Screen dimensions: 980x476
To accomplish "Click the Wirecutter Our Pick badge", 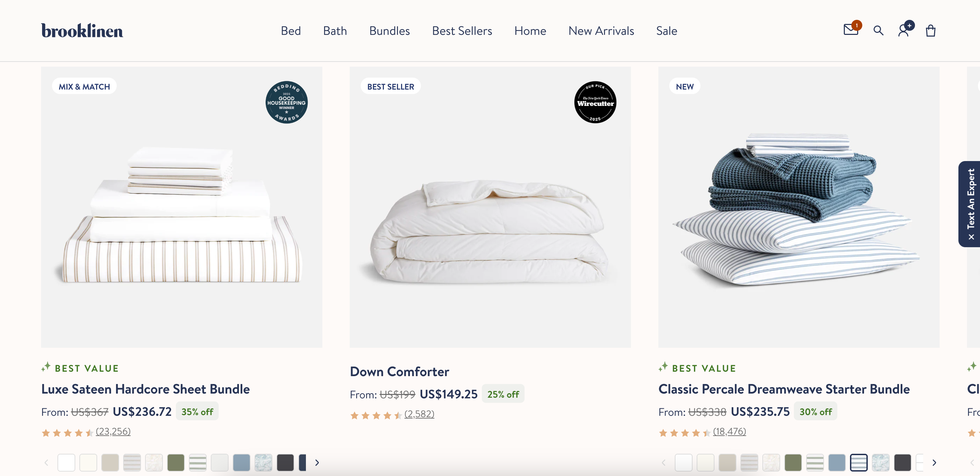I will point(595,102).
